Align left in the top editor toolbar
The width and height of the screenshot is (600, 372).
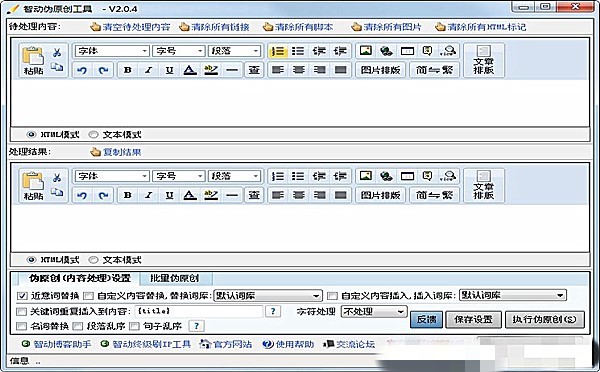pos(278,70)
